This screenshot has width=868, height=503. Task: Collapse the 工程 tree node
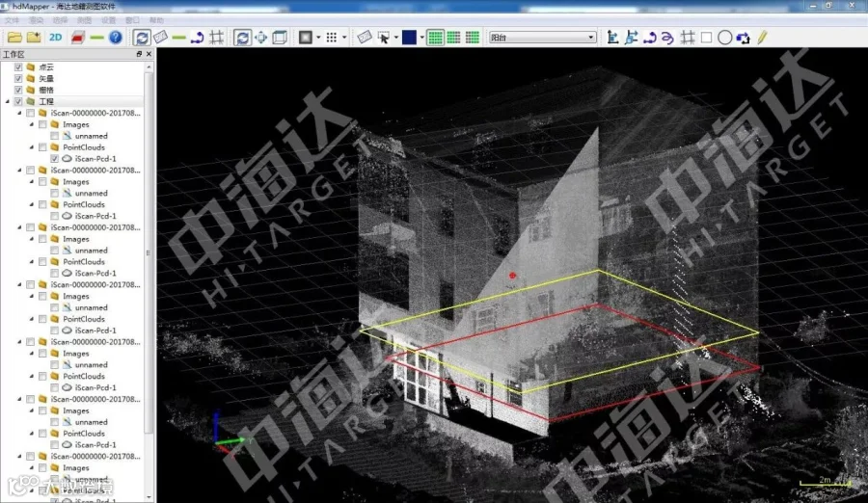[x=7, y=101]
